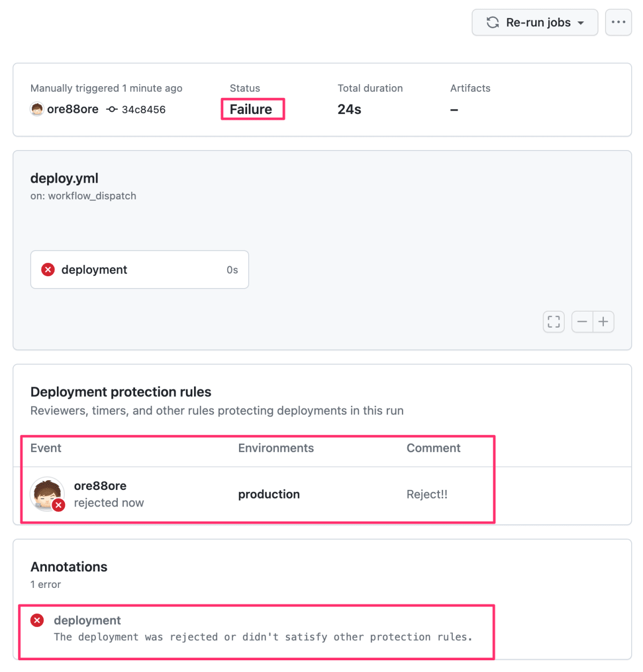Click the Event column header

coord(46,448)
